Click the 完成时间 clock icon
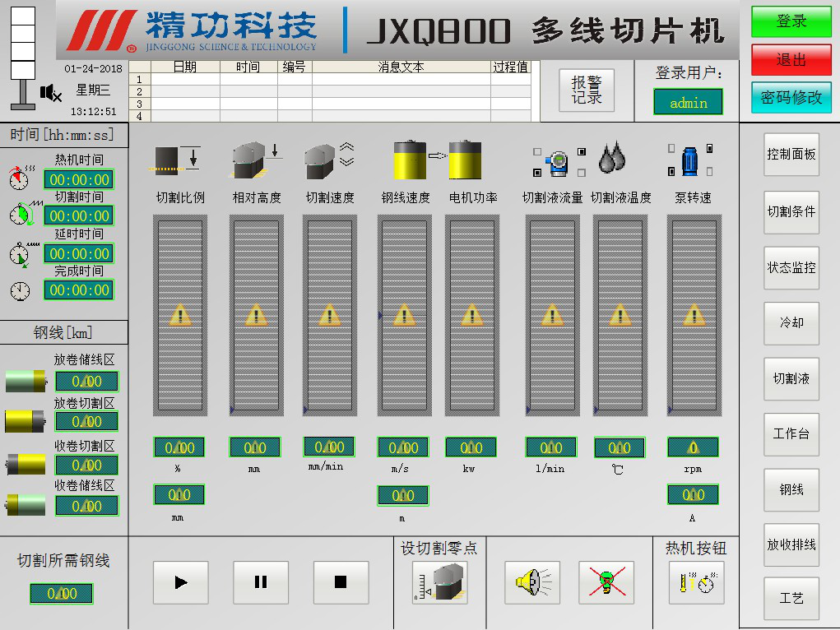This screenshot has height=630, width=840. point(21,291)
